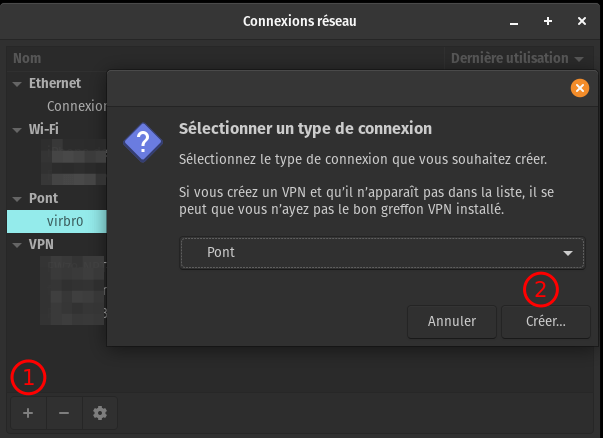Maximize the Connexions réseau window

(548, 21)
